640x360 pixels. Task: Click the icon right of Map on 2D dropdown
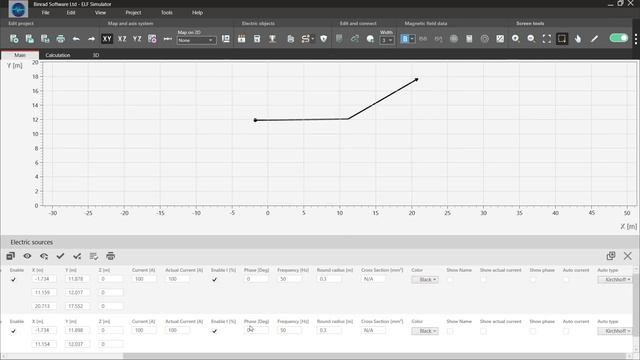point(226,39)
